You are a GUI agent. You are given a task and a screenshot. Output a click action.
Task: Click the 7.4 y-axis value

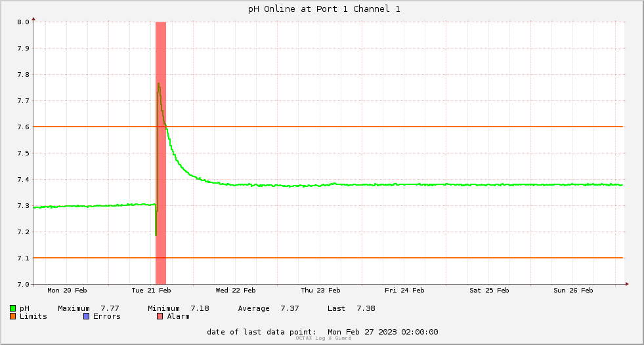tap(24, 180)
